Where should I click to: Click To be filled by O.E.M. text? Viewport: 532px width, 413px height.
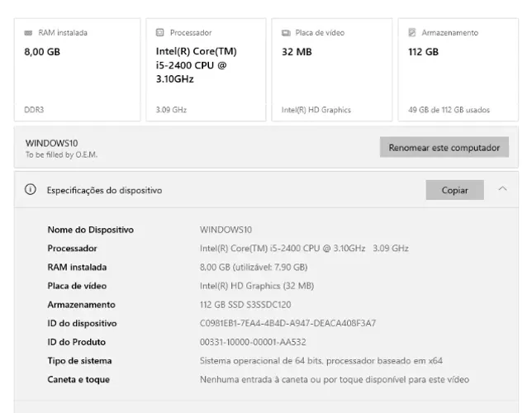(x=61, y=154)
